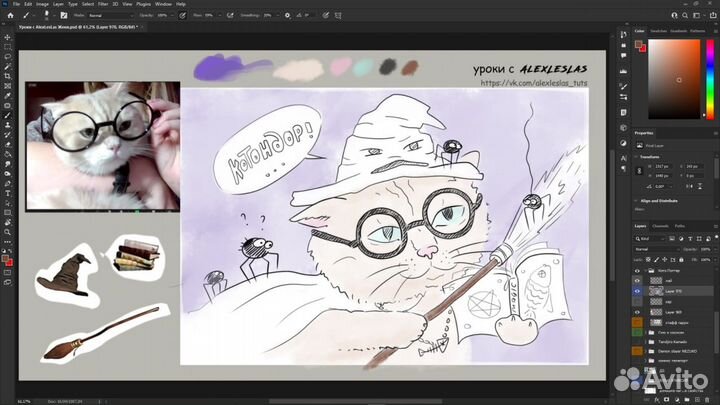
Task: Switch to the Gradients tab
Action: pyautogui.click(x=678, y=31)
